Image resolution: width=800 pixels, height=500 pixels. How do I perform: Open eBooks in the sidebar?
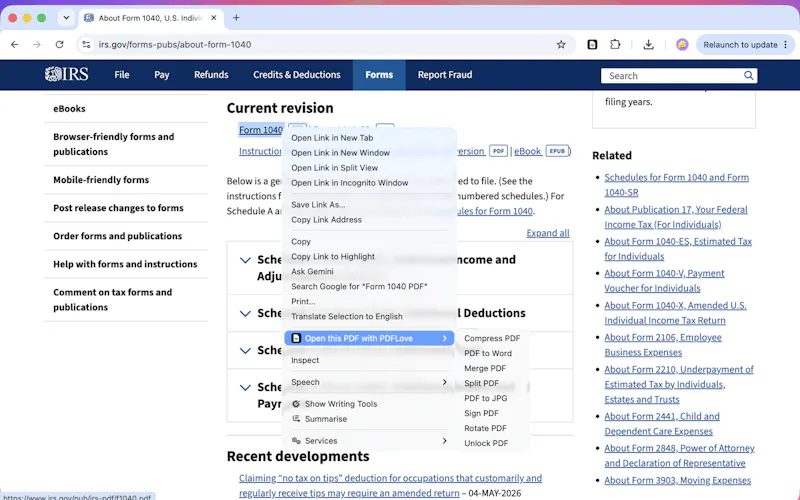coord(69,109)
